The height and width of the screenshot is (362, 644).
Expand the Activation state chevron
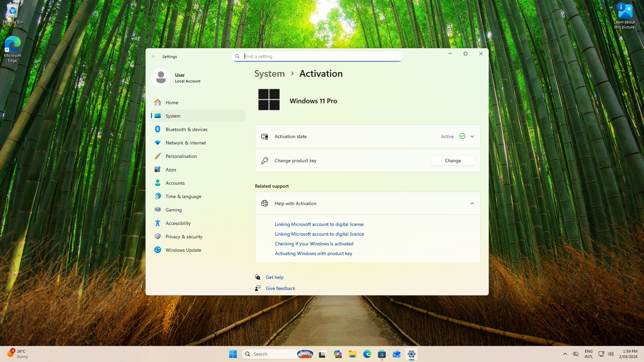pos(472,136)
